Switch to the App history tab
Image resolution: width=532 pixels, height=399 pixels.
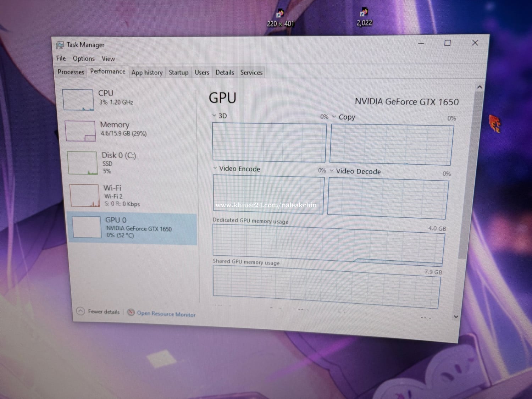pyautogui.click(x=147, y=73)
